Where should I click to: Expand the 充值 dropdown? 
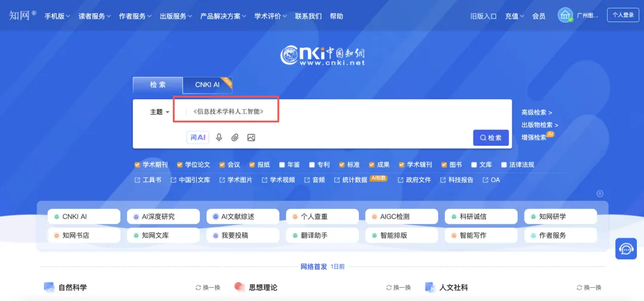pos(515,17)
